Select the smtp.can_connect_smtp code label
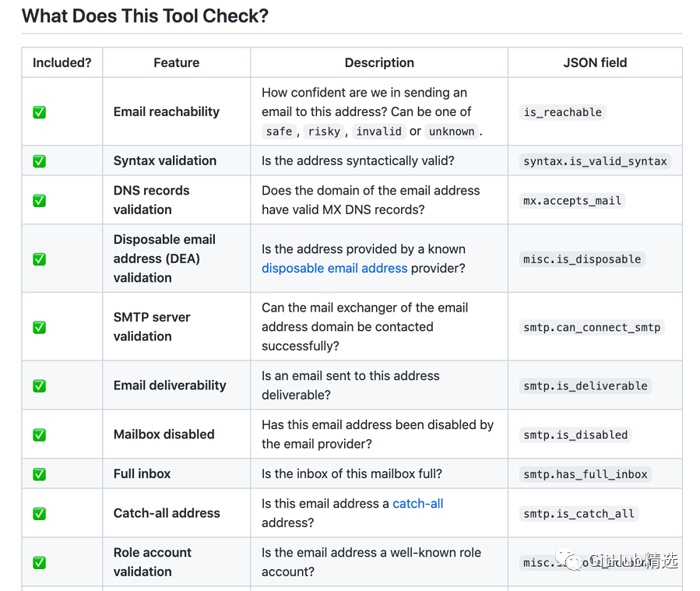This screenshot has height=591, width=700. coord(592,327)
